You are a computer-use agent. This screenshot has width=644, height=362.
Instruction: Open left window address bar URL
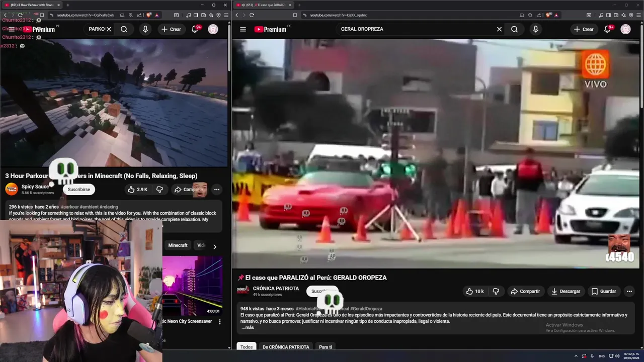(x=85, y=15)
